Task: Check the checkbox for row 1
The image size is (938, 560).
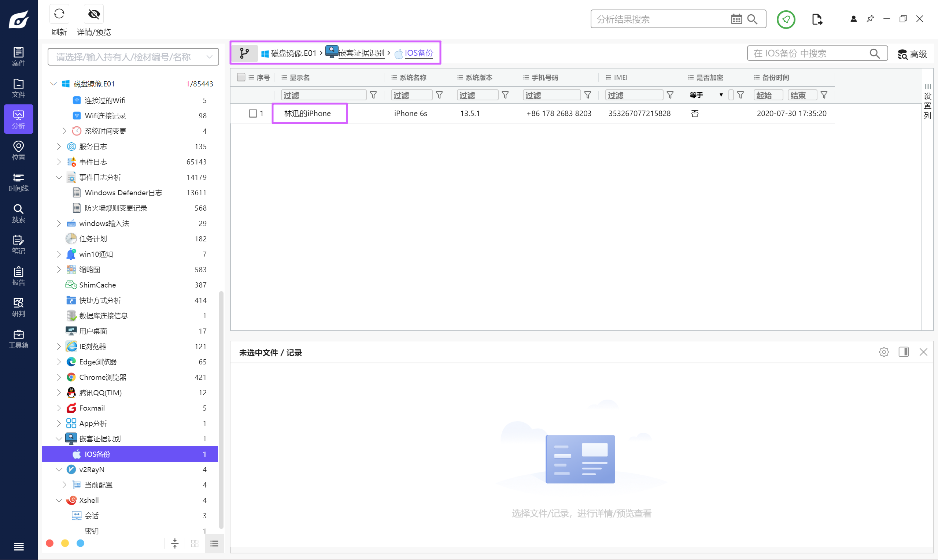Action: (253, 114)
